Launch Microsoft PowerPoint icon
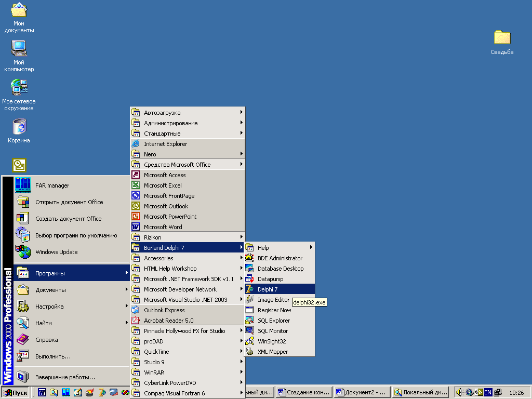This screenshot has height=399, width=532. coord(136,217)
